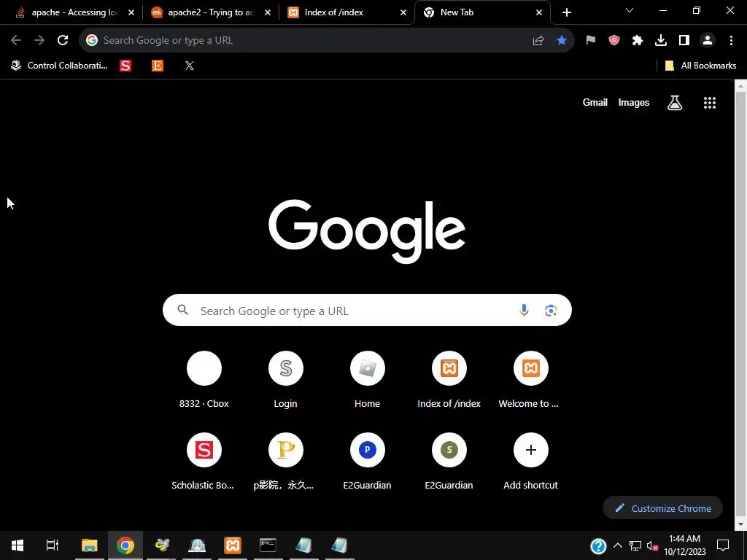This screenshot has width=747, height=560.
Task: Open the 'Scholastic Bo...' shortcut
Action: coord(204,462)
